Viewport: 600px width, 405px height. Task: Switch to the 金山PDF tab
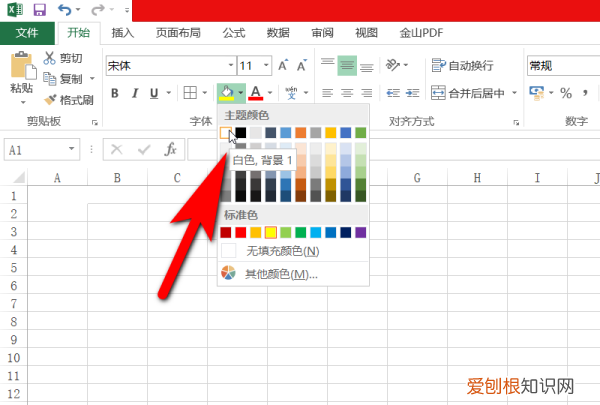coord(421,33)
